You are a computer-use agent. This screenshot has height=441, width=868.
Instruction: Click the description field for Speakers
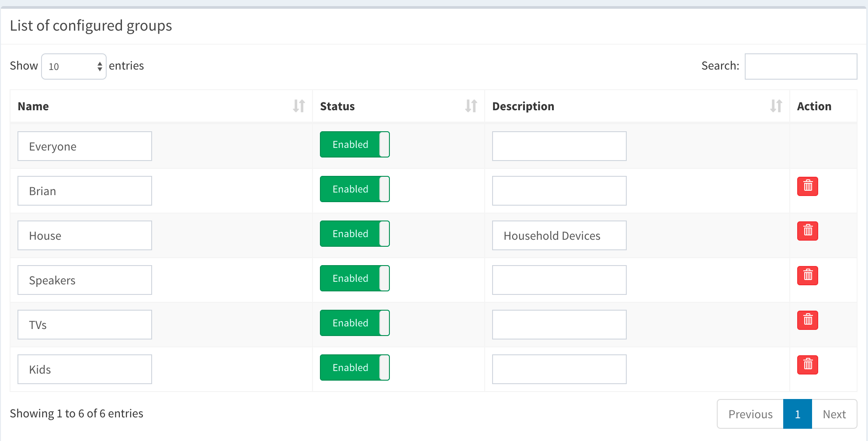(559, 280)
